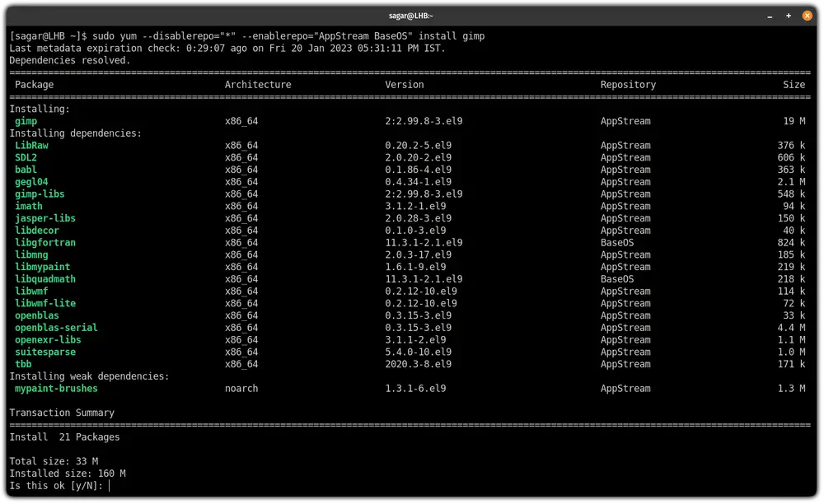
Task: Click the Size column header
Action: point(794,85)
